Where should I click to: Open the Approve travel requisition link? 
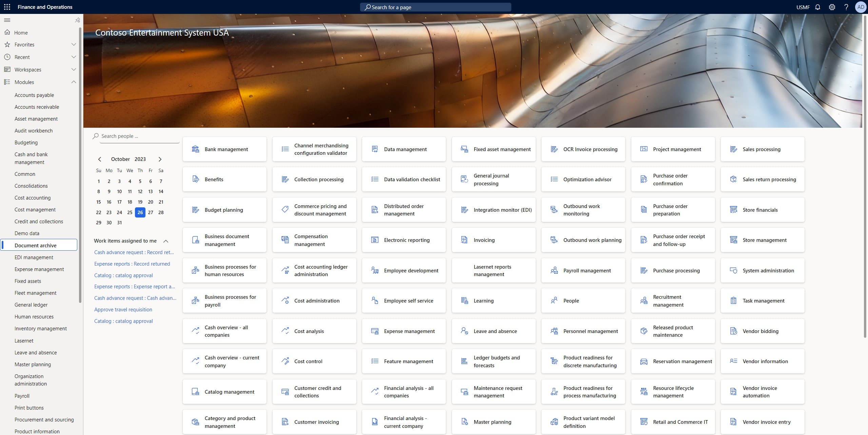pos(123,310)
